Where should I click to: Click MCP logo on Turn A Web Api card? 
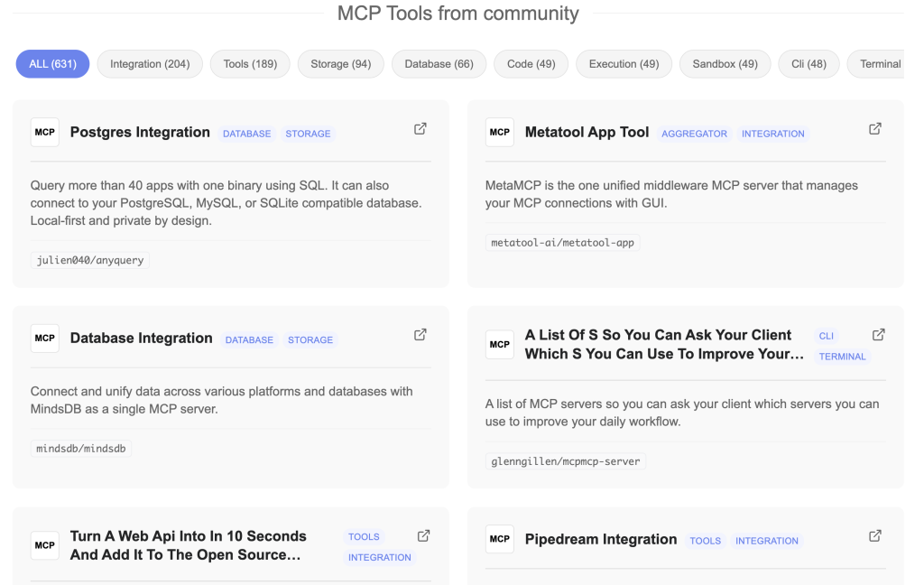point(45,545)
